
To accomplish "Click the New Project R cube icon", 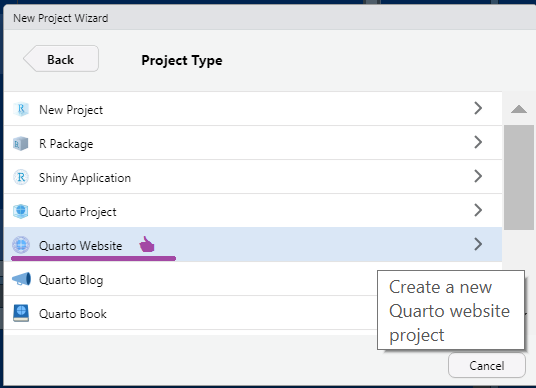I will coord(21,109).
